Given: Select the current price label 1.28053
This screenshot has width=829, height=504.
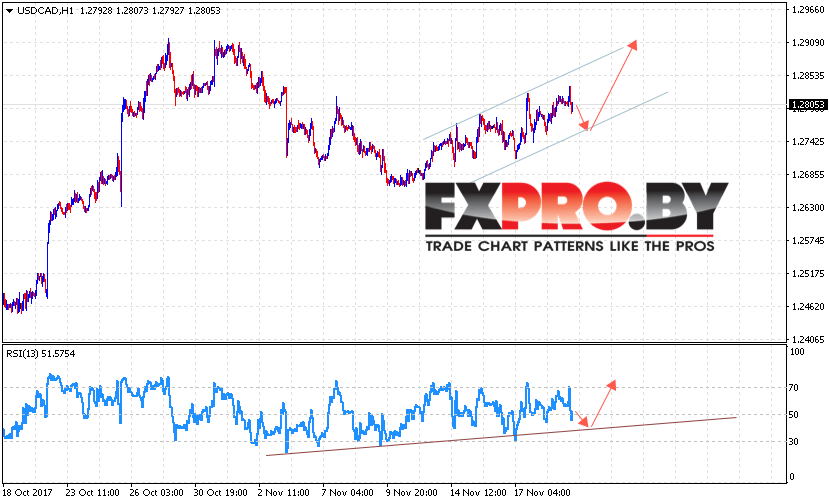Looking at the screenshot, I should click(x=808, y=105).
